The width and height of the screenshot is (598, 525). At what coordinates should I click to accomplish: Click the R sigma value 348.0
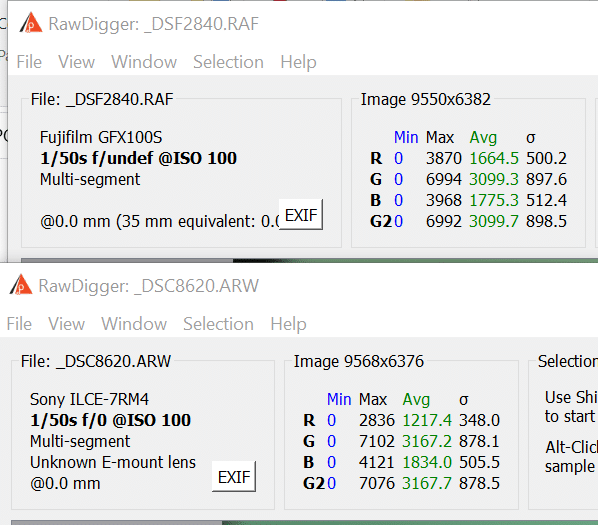(479, 420)
